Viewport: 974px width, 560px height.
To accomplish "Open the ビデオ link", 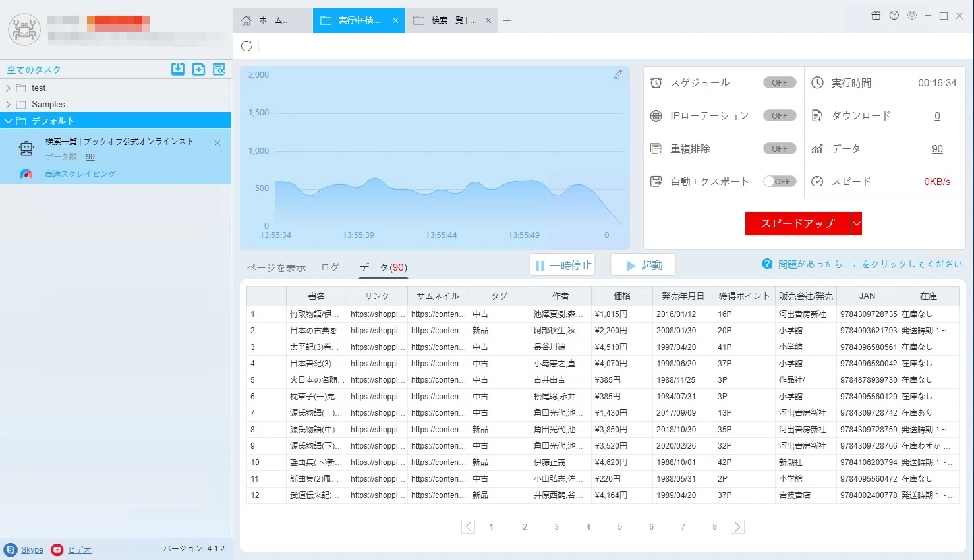I will (80, 550).
